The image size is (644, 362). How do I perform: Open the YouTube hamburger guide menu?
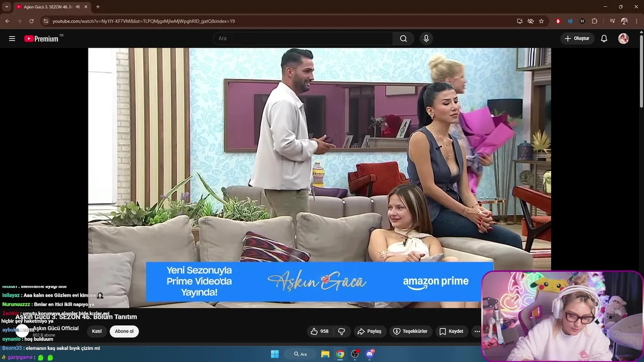12,39
